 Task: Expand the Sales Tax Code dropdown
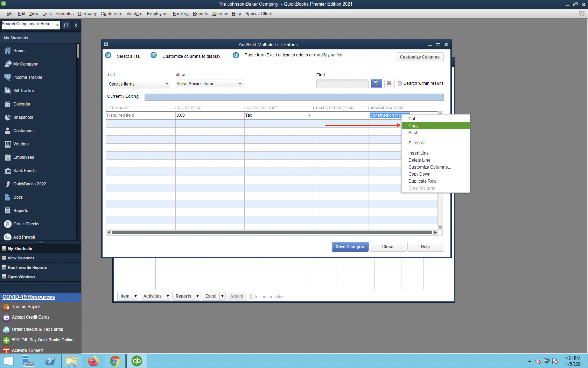click(310, 115)
